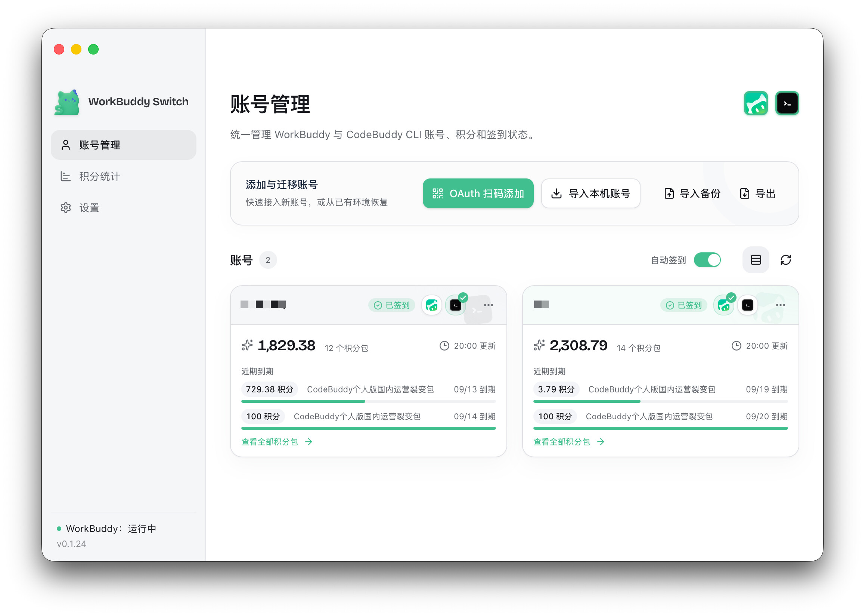865x616 pixels.
Task: Refresh accounts with the refresh icon
Action: (785, 260)
